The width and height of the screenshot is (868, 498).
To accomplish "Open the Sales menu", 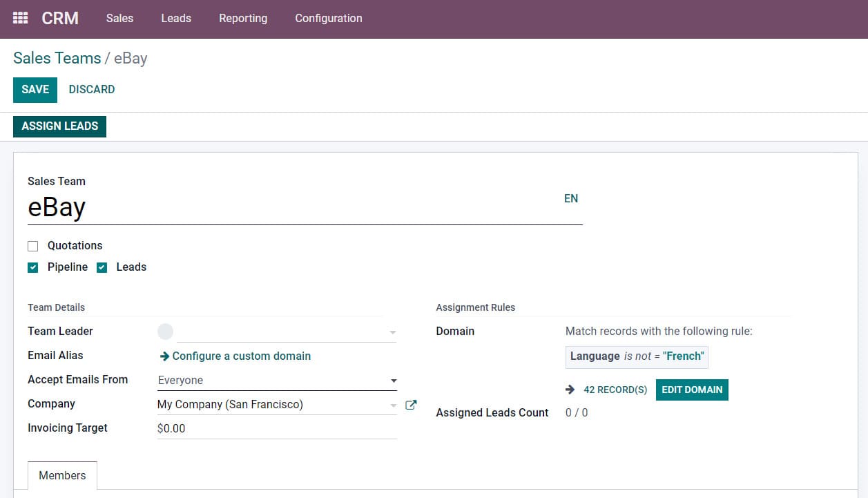I will 119,19.
